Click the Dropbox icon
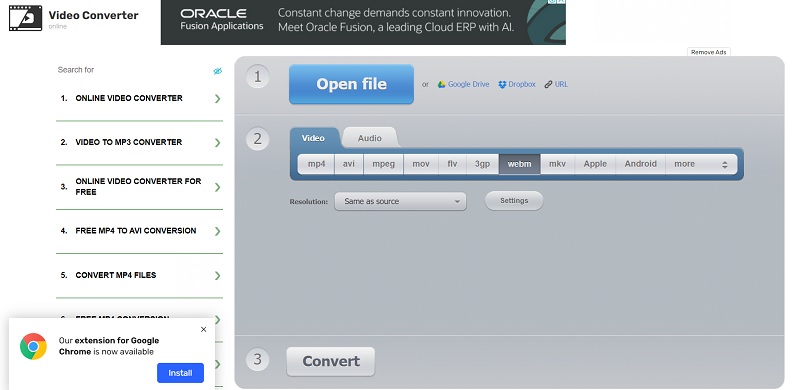 click(x=502, y=85)
